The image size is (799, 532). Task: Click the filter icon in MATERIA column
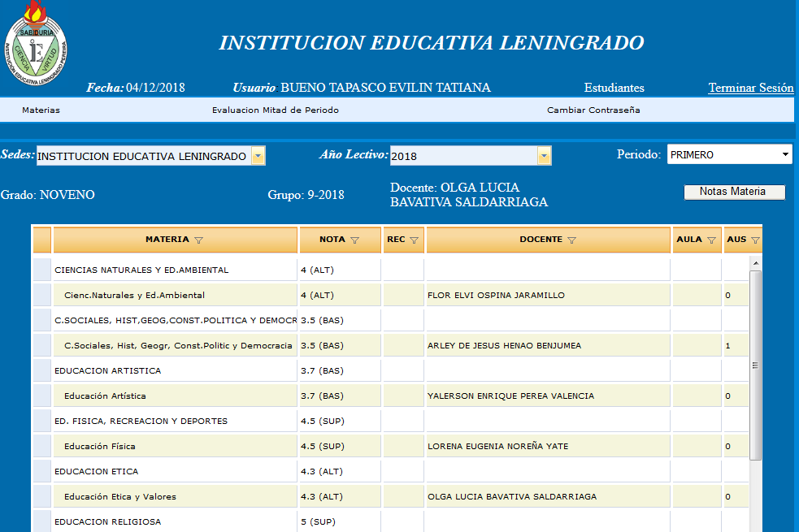[x=199, y=240]
